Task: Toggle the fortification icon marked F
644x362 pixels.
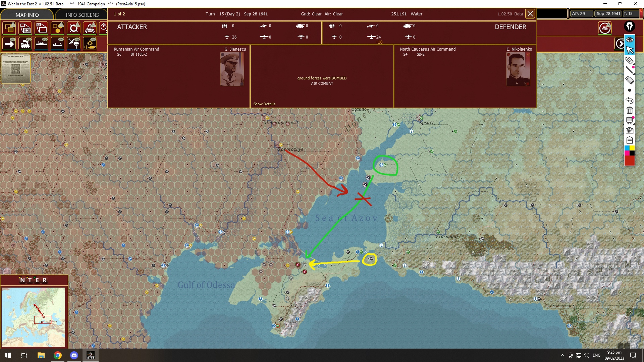Action: coord(74,28)
